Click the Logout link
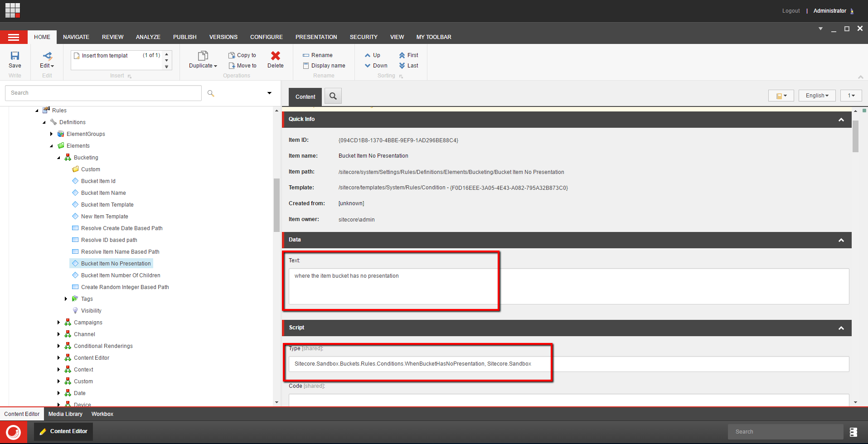 [790, 11]
